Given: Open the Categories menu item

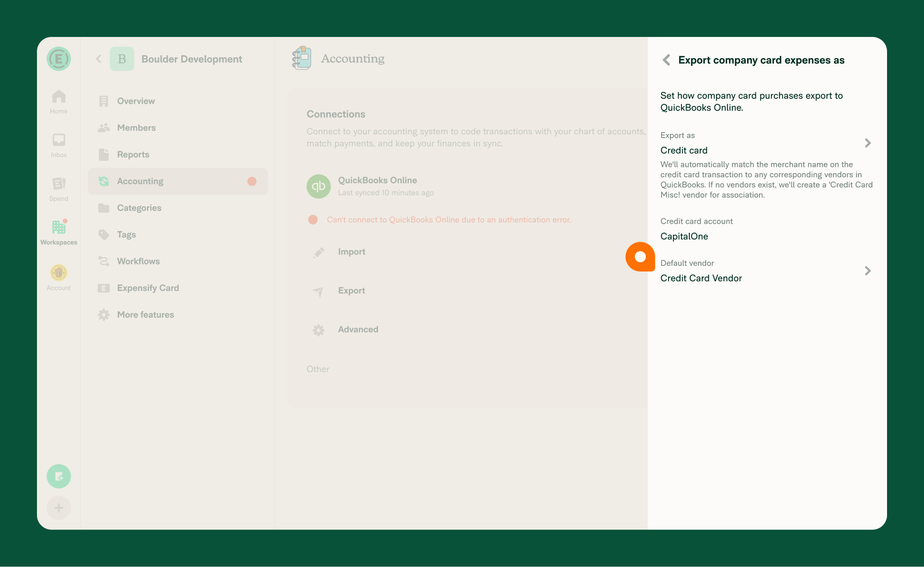Looking at the screenshot, I should pos(178,208).
